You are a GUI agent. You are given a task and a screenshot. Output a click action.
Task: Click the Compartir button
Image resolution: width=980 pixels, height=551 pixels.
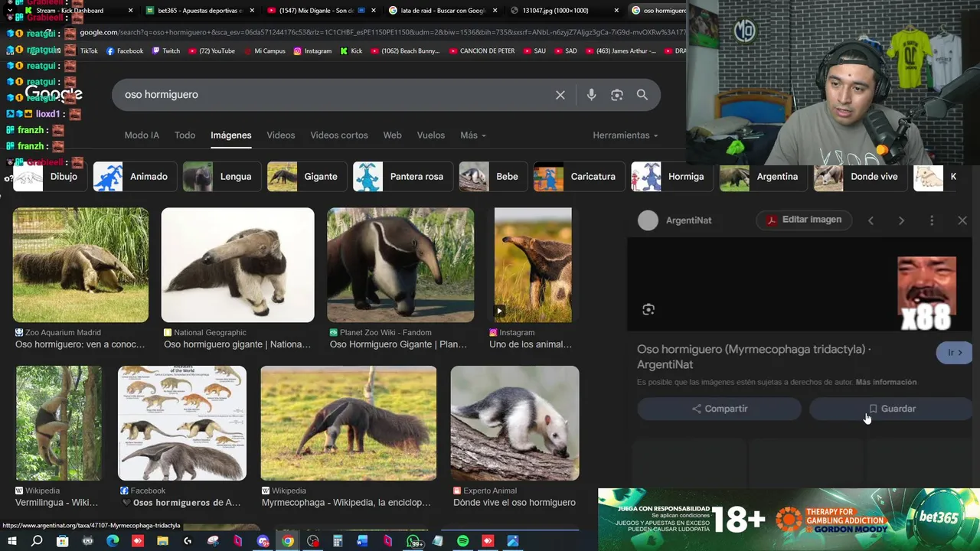tap(719, 409)
